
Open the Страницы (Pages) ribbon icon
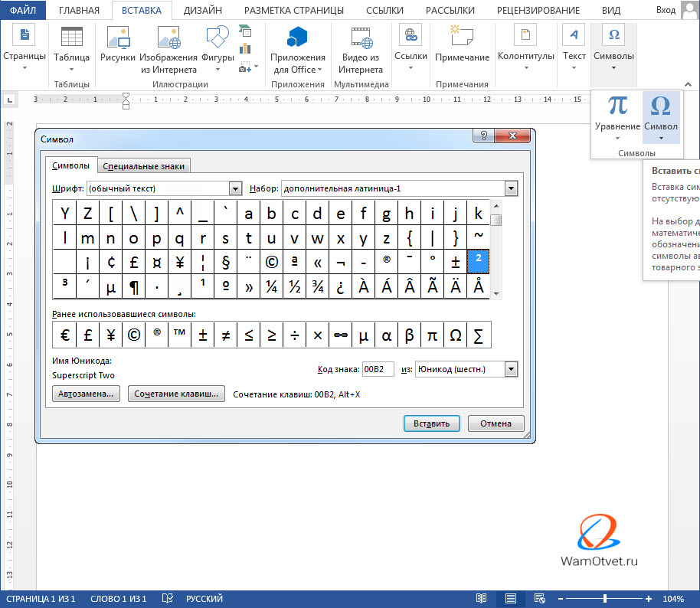pos(24,36)
